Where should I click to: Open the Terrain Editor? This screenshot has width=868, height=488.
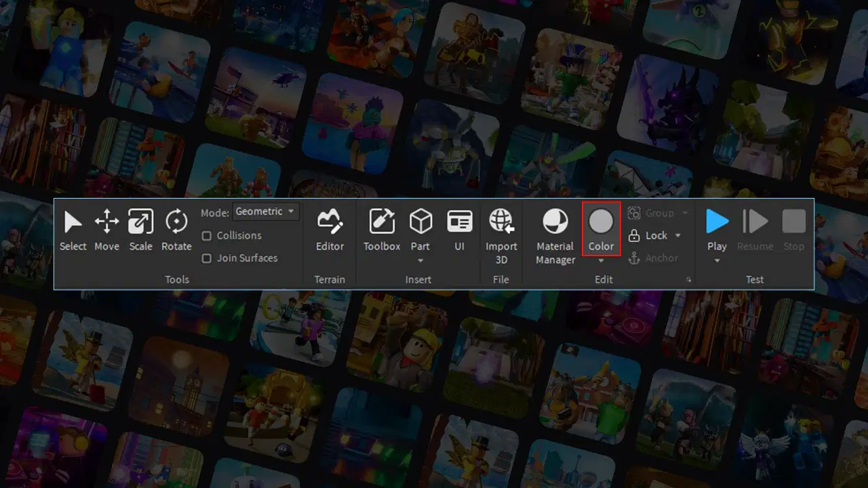click(330, 229)
